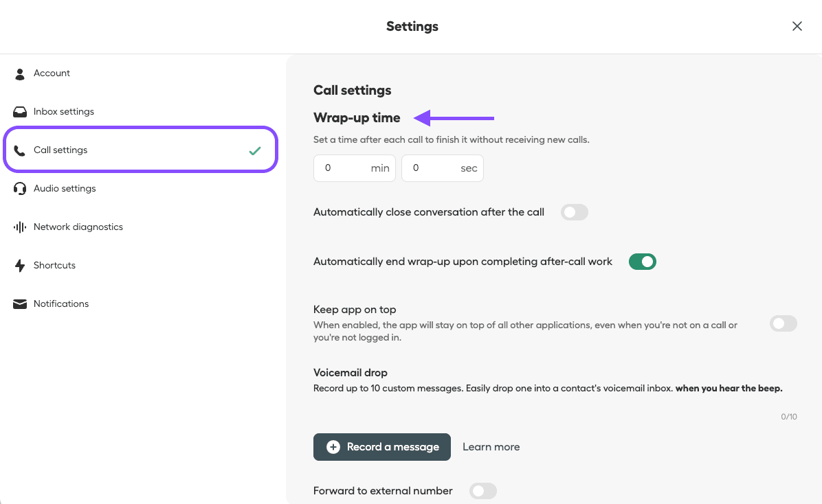Go to the Notifications settings section
The image size is (822, 504).
click(x=61, y=304)
